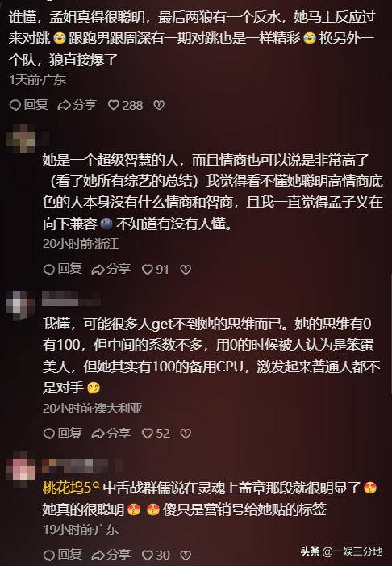This screenshot has height=566, width=392.
Task: Share the 浙江 comment
Action: [x=111, y=270]
